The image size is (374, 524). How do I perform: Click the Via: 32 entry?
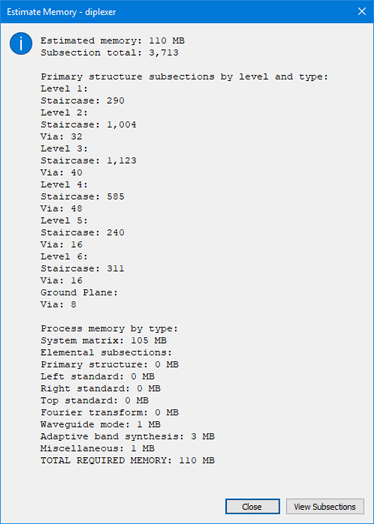coord(61,137)
